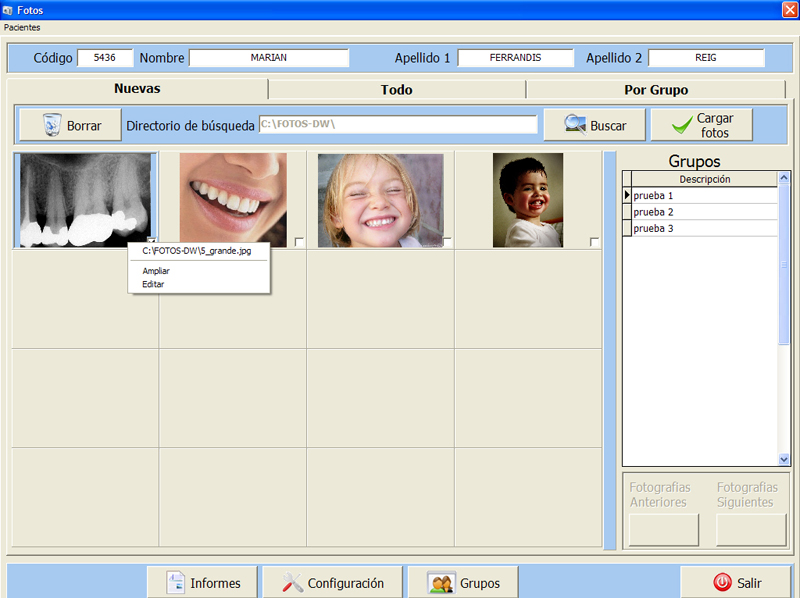The height and width of the screenshot is (598, 800).
Task: Switch to the Por Grupo tab
Action: [x=656, y=90]
